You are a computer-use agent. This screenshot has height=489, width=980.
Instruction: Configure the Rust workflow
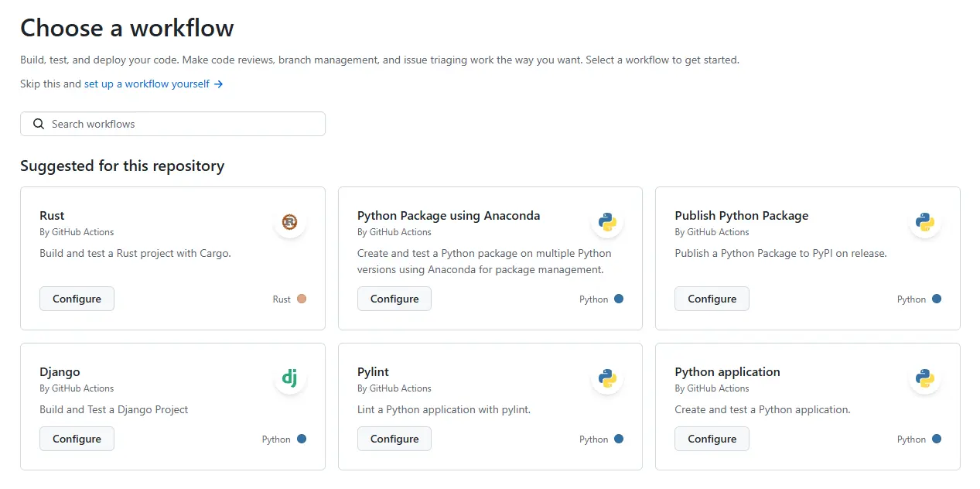click(77, 299)
